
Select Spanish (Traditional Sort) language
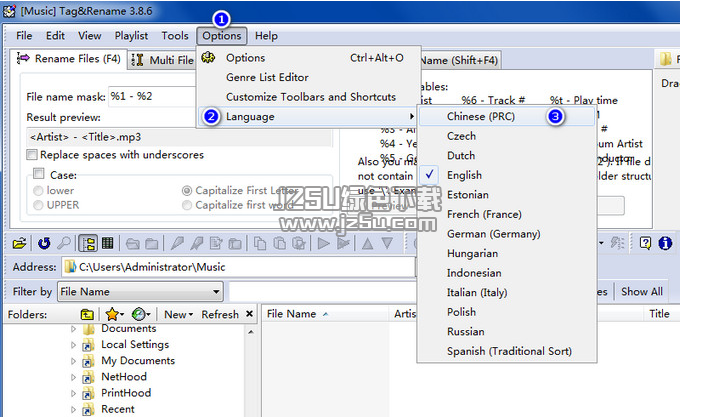507,351
